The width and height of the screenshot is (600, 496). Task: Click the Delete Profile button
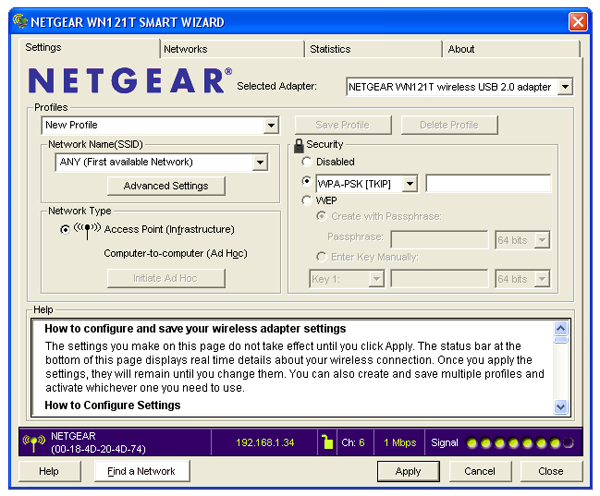(449, 125)
